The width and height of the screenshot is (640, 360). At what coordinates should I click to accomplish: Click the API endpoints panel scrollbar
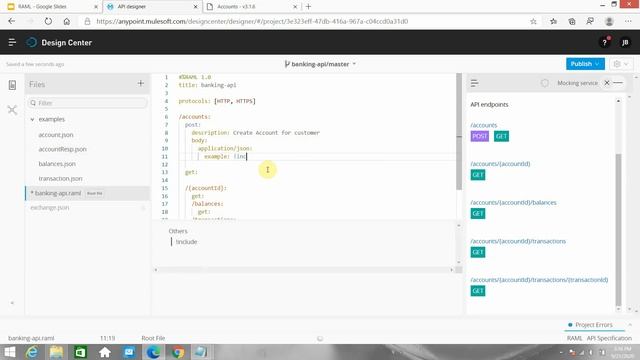pos(618,229)
